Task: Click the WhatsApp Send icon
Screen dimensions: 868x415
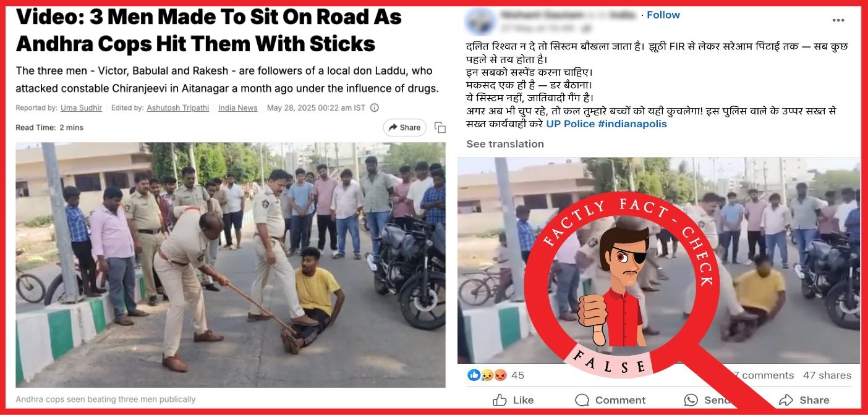Action: [x=691, y=400]
